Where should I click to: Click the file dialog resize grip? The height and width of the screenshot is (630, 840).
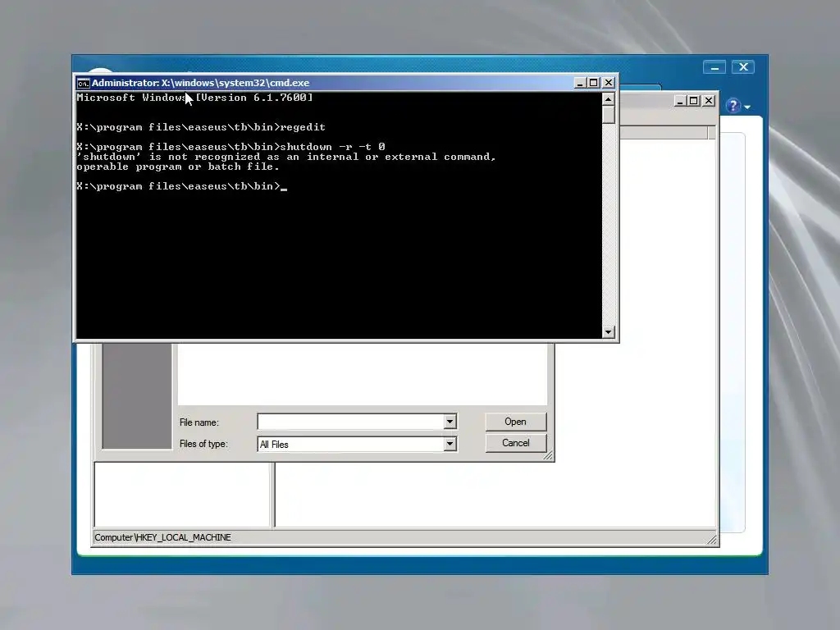pos(548,455)
